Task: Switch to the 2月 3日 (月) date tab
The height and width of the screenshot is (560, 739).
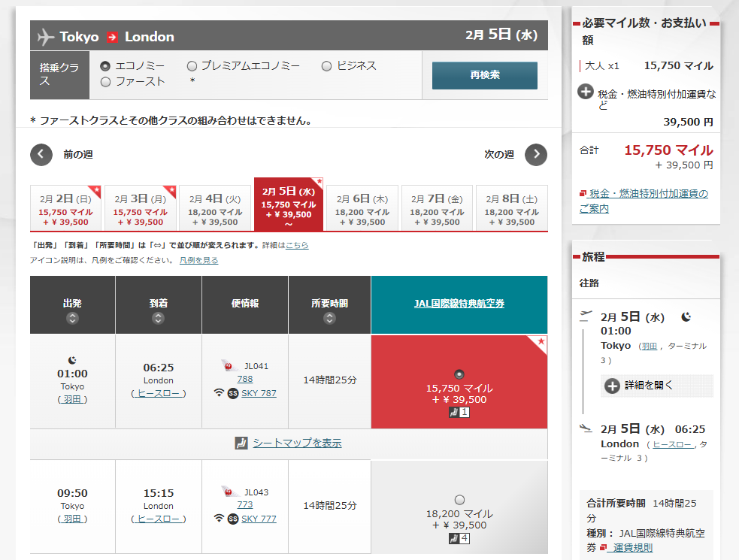Action: pos(140,208)
